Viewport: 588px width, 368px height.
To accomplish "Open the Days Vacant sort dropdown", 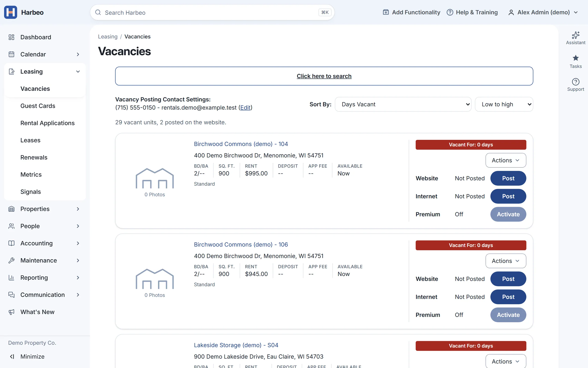I will point(403,104).
